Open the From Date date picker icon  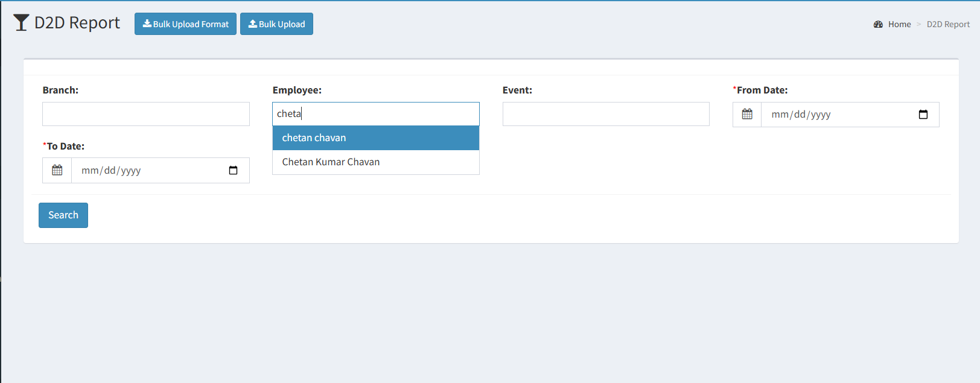[923, 115]
